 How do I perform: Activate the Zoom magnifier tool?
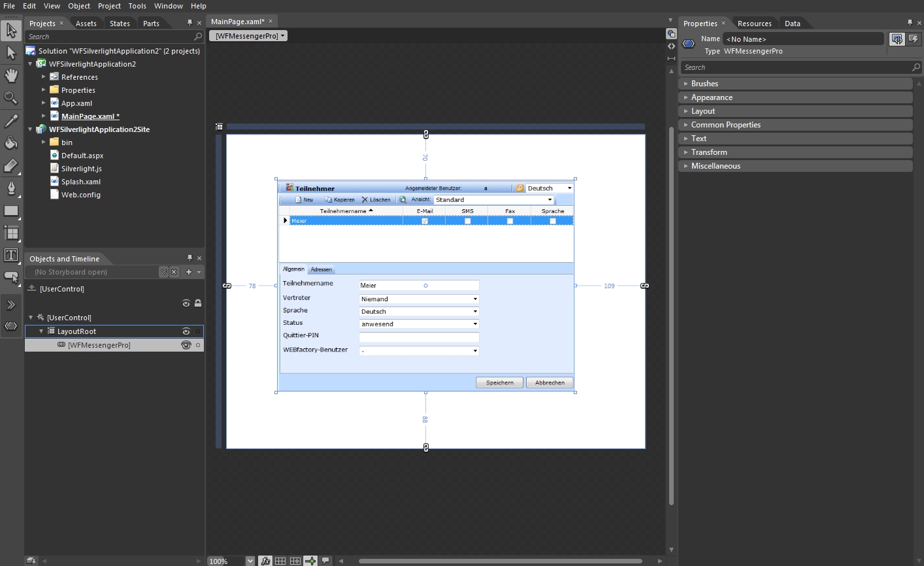pyautogui.click(x=11, y=98)
